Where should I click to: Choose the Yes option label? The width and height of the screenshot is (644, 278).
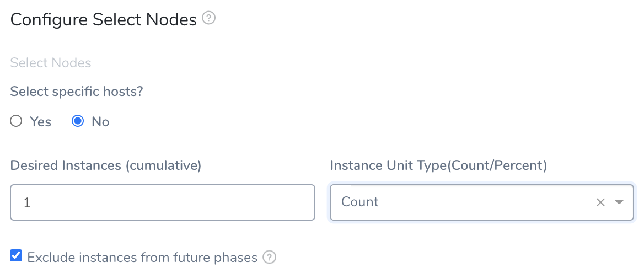point(41,122)
